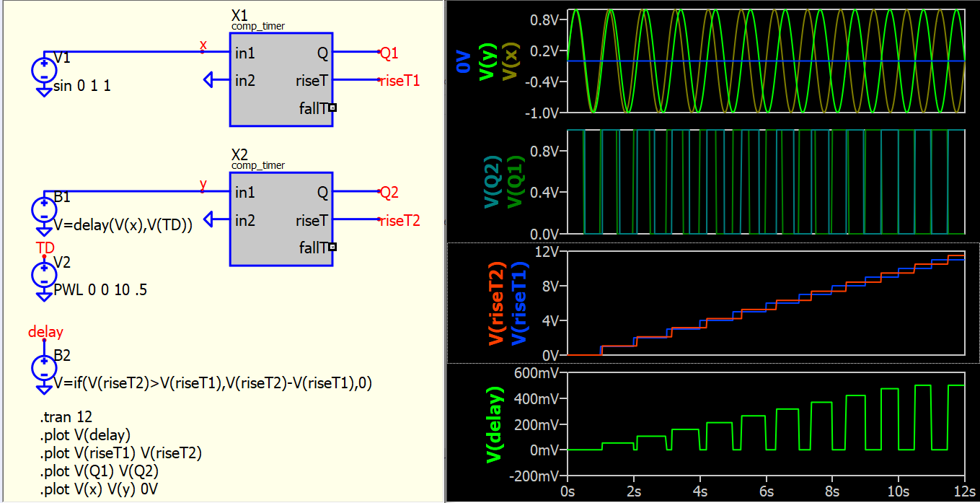The width and height of the screenshot is (980, 503).
Task: Click the '.plot V(x) V(y) 0V' directive
Action: click(x=99, y=490)
